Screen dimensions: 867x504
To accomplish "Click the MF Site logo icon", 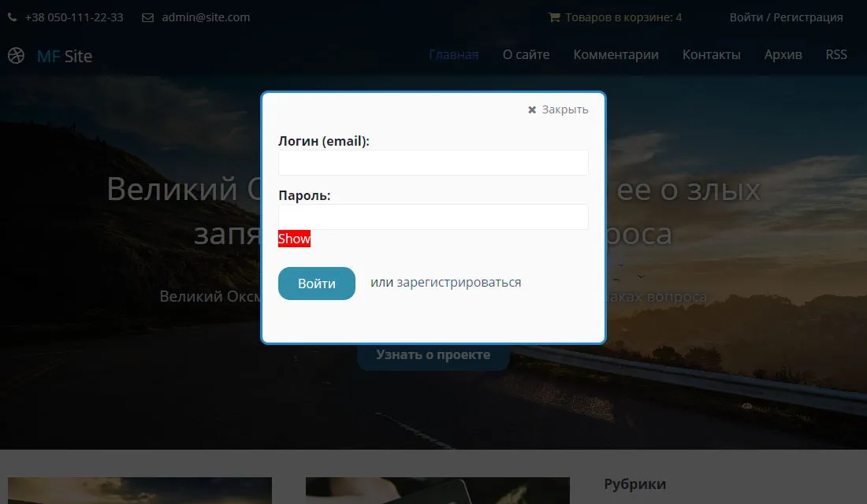I will point(16,56).
